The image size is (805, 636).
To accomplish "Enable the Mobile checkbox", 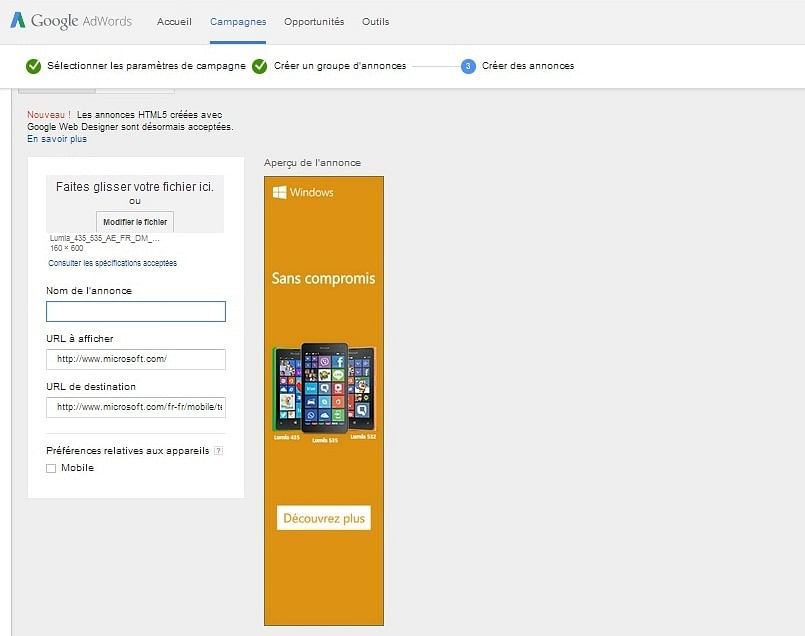I will tap(51, 468).
